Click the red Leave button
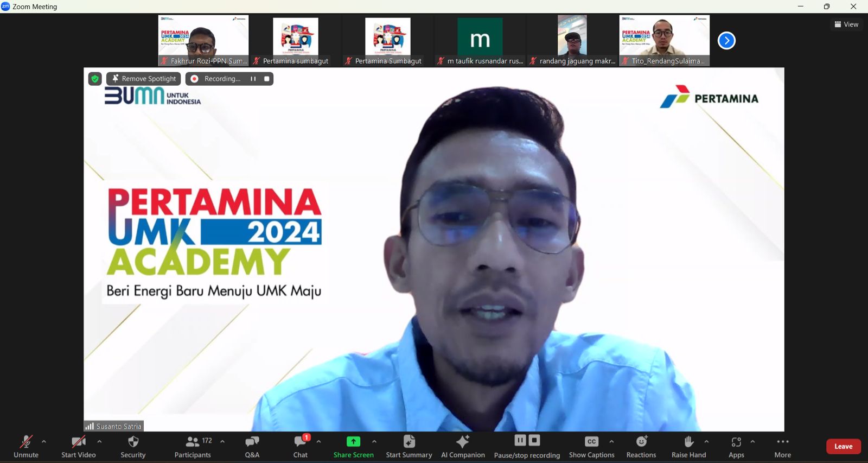The width and height of the screenshot is (868, 463). (843, 446)
